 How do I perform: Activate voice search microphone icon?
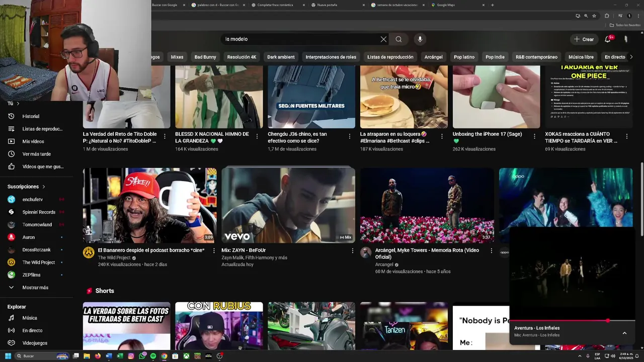[420, 39]
